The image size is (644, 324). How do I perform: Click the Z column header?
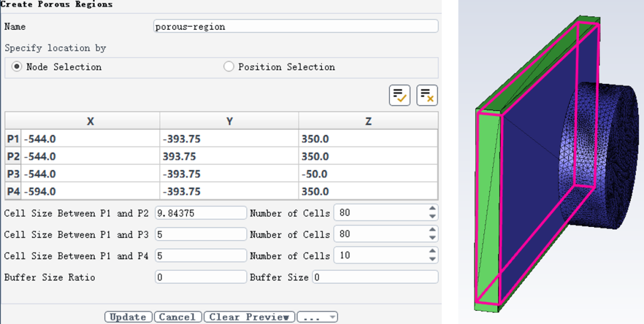pos(368,121)
